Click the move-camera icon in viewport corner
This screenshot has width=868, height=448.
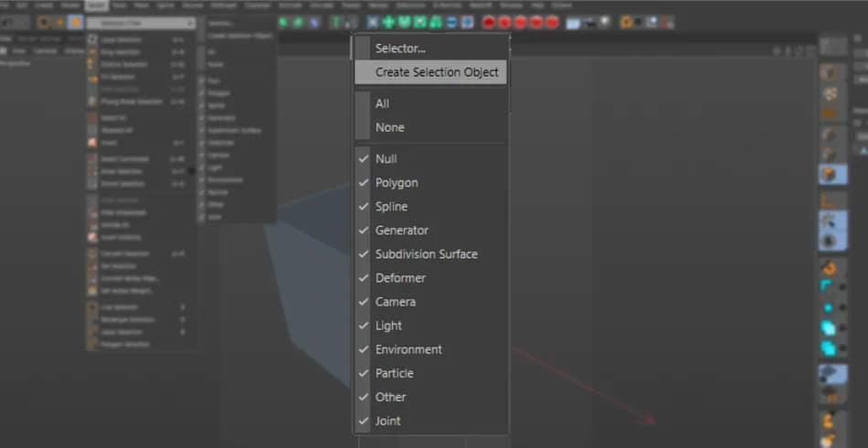[778, 51]
